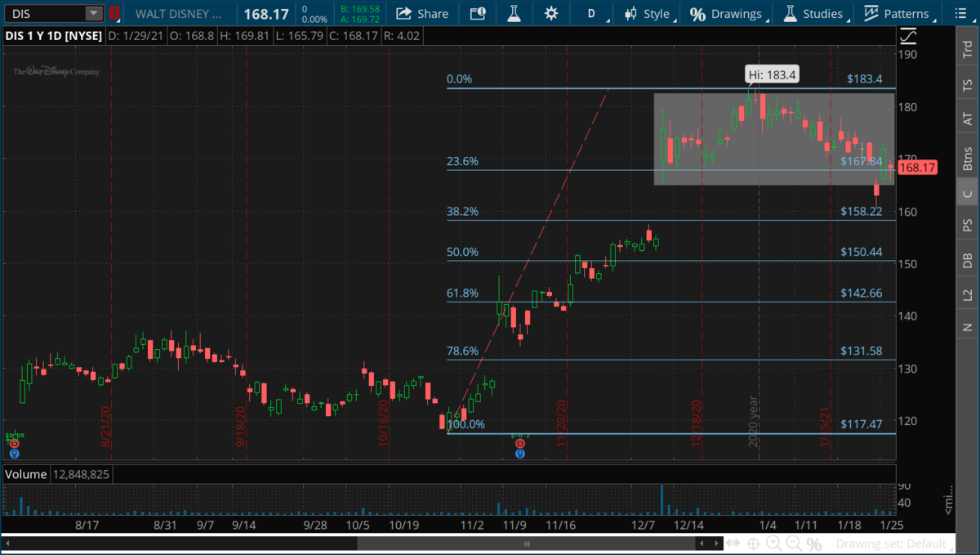This screenshot has width=980, height=555.
Task: Click the flask Edit Studies icon
Action: (514, 13)
